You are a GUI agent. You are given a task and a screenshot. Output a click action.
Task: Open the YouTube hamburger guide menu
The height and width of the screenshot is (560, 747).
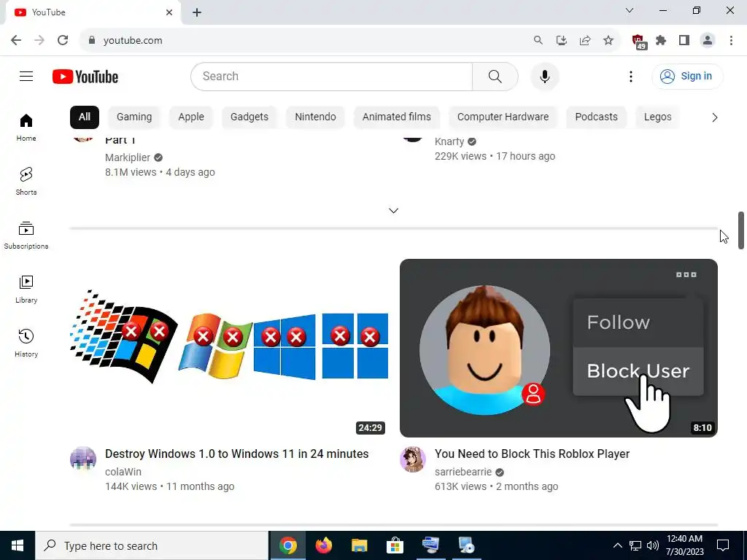pyautogui.click(x=26, y=76)
